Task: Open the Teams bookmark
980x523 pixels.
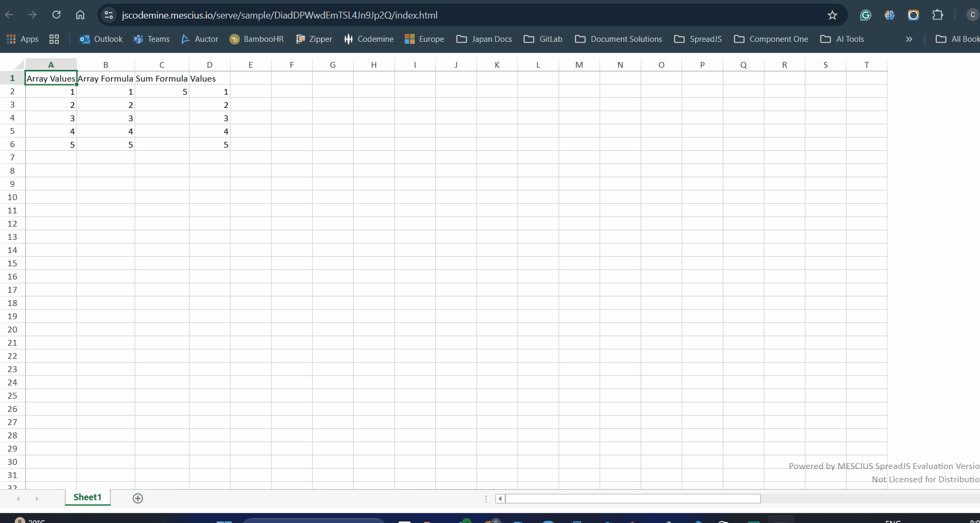Action: 152,39
